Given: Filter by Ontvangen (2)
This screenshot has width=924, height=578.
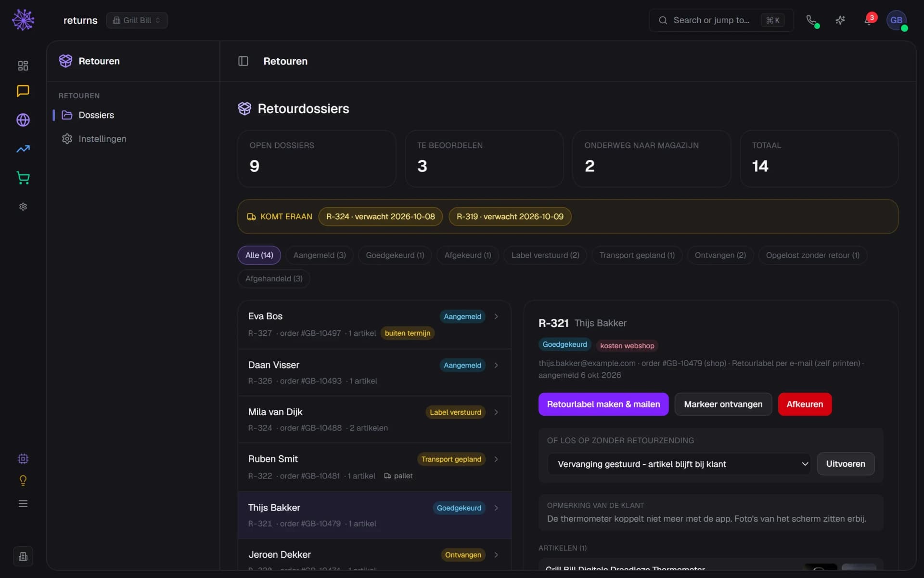Looking at the screenshot, I should point(720,255).
